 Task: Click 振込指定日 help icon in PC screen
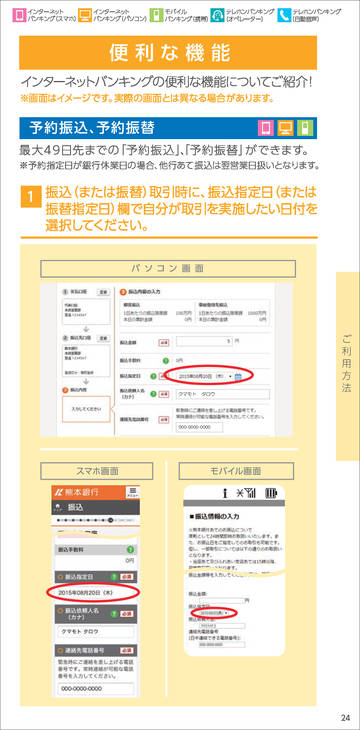coord(153,376)
